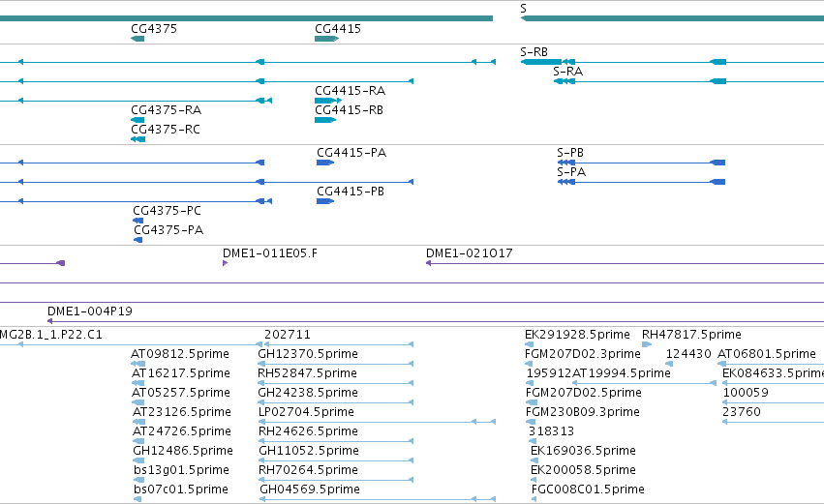
Task: Select the CG4375-RC transcript label
Action: [x=166, y=130]
